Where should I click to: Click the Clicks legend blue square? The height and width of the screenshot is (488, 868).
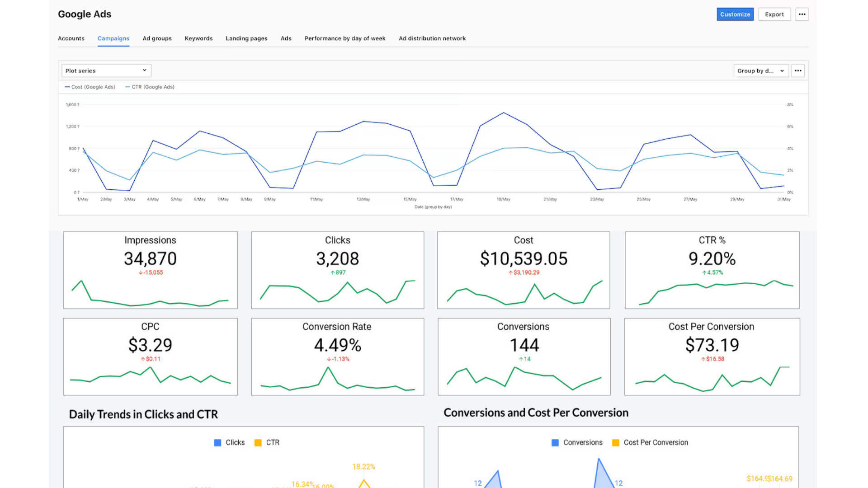coord(217,443)
